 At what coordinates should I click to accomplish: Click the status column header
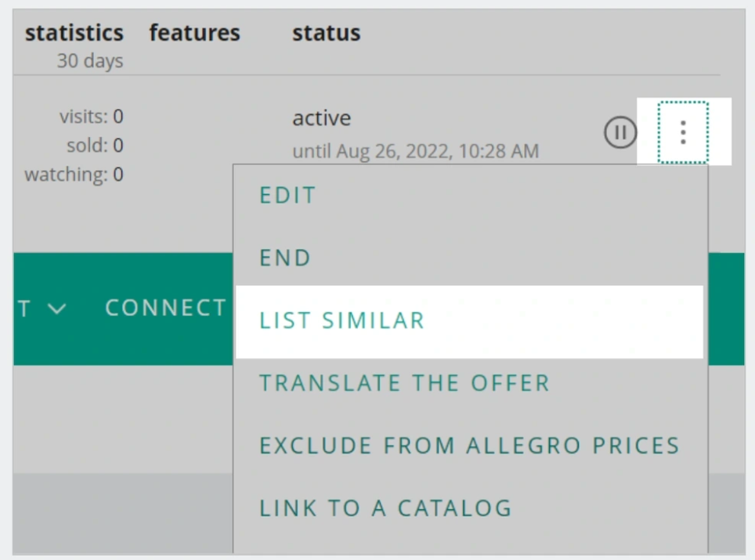(x=326, y=33)
